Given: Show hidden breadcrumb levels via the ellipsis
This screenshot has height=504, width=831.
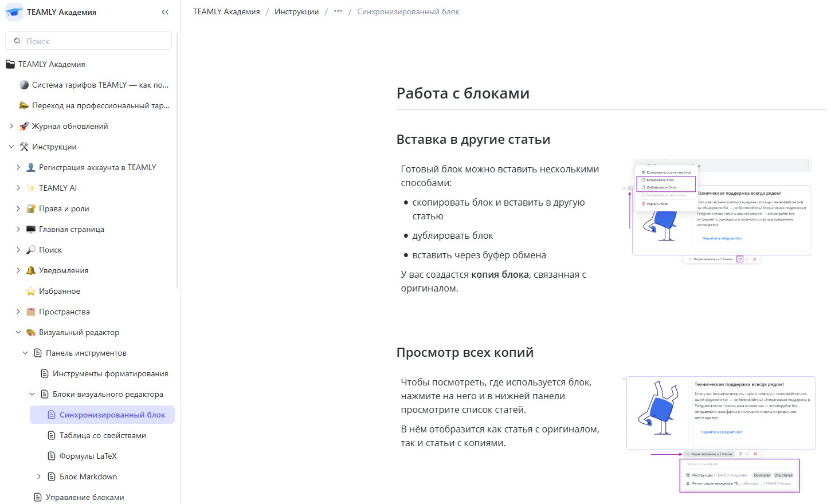Looking at the screenshot, I should coord(338,11).
